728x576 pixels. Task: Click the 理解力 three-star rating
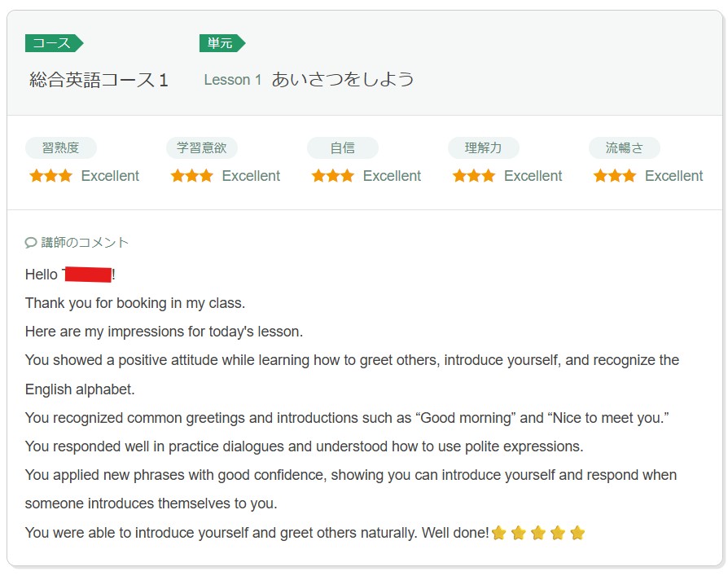tap(473, 176)
